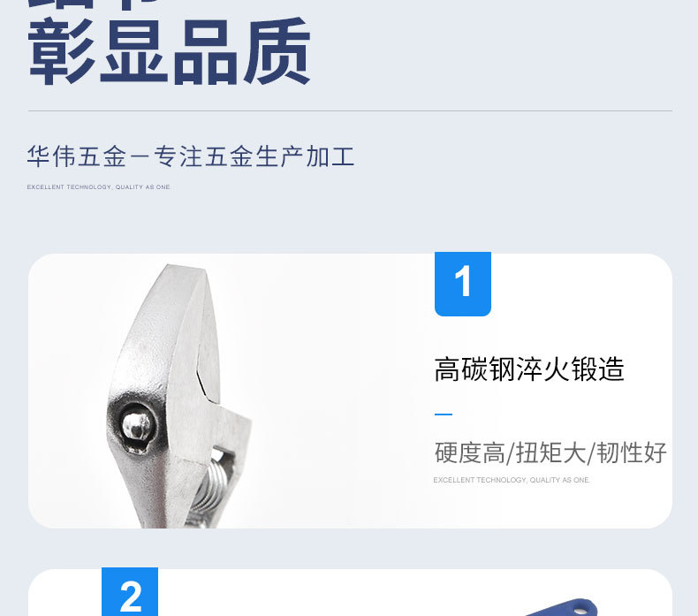This screenshot has height=616, width=698.
Task: Click the cut-off heading at the top edge
Action: point(94,4)
